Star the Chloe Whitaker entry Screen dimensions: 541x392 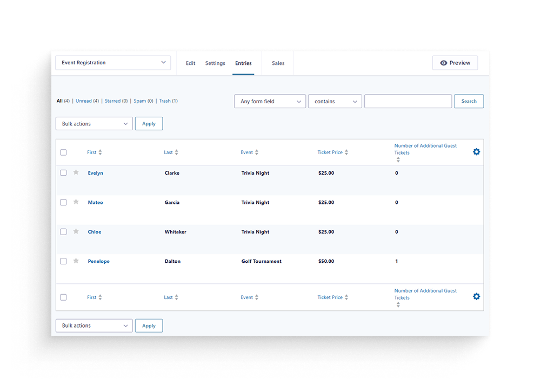(x=76, y=231)
